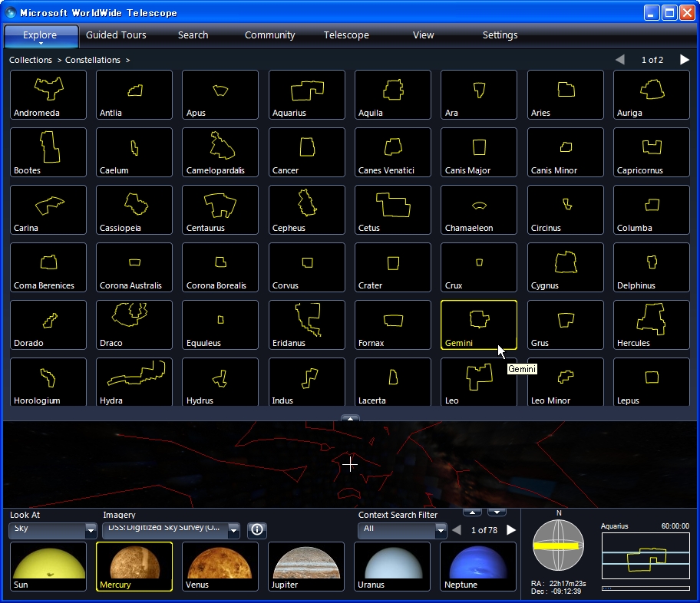Select the Dorado constellation tile
The image size is (700, 603).
(x=48, y=325)
